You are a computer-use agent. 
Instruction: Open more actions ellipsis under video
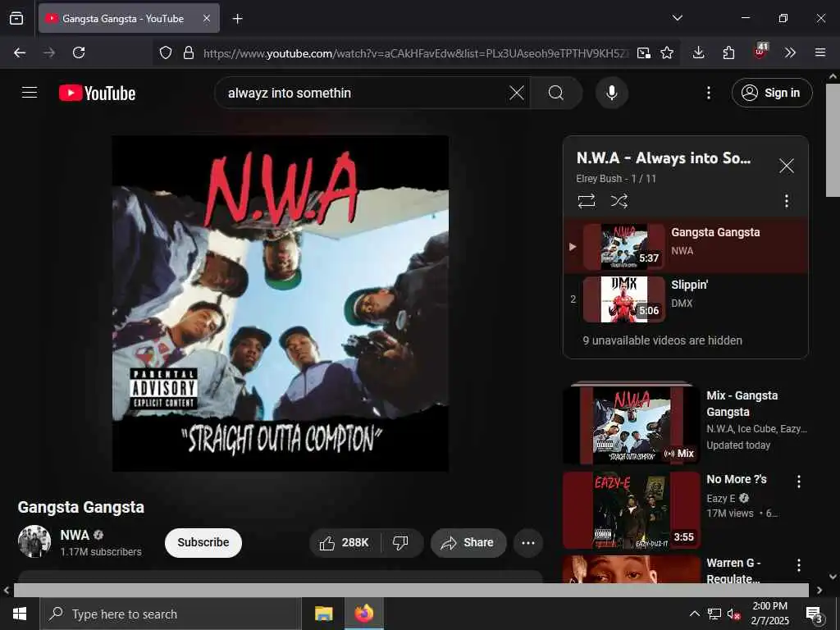pyautogui.click(x=528, y=543)
